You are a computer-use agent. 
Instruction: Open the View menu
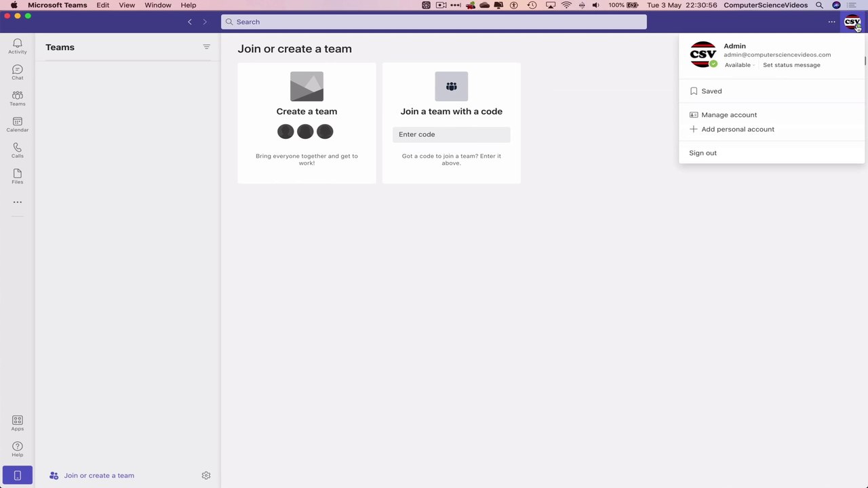pos(127,5)
